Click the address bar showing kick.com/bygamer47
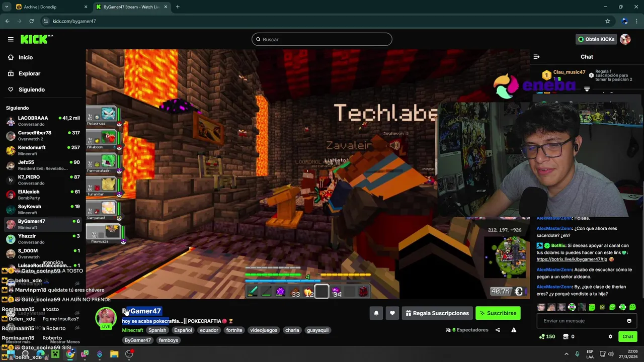 pos(322,21)
